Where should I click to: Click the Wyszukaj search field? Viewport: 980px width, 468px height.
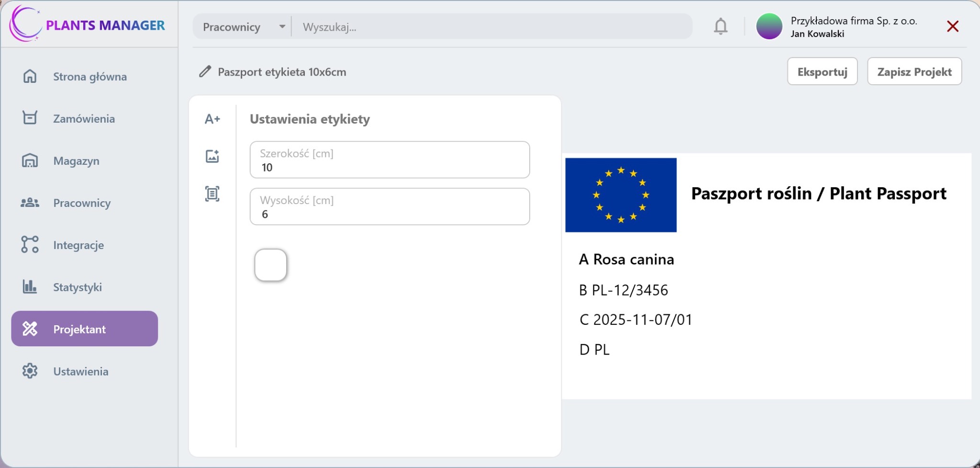click(493, 26)
